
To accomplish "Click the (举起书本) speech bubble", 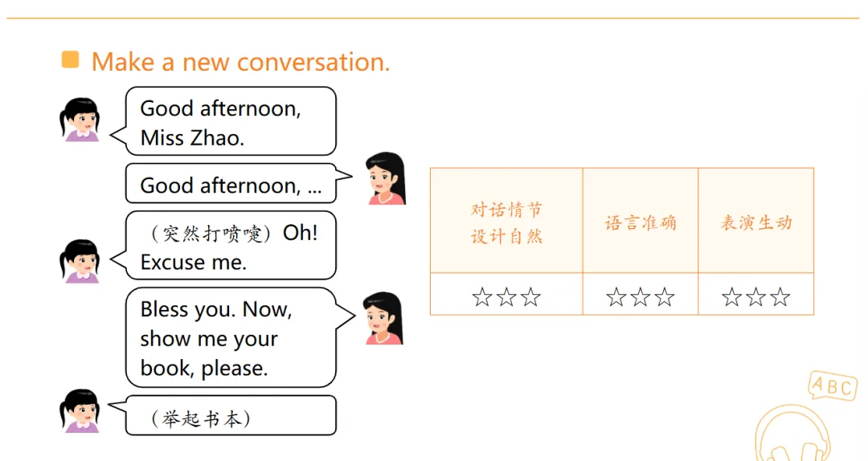I will pyautogui.click(x=223, y=415).
